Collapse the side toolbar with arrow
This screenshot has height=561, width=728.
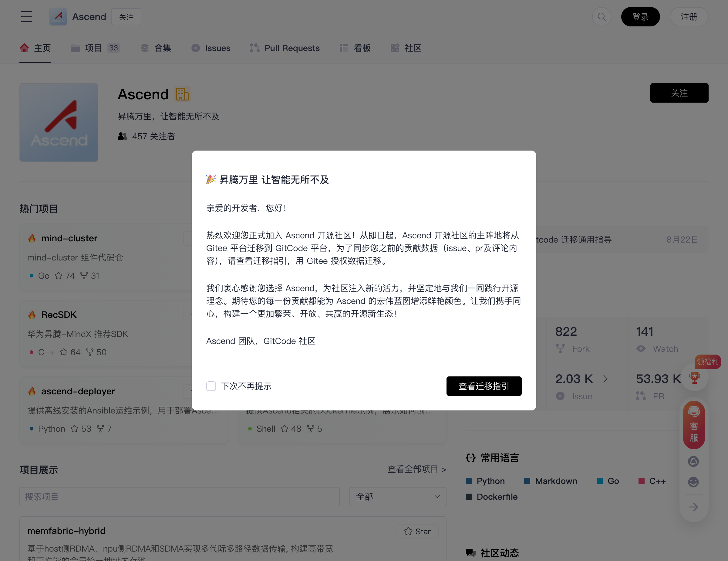coord(694,507)
